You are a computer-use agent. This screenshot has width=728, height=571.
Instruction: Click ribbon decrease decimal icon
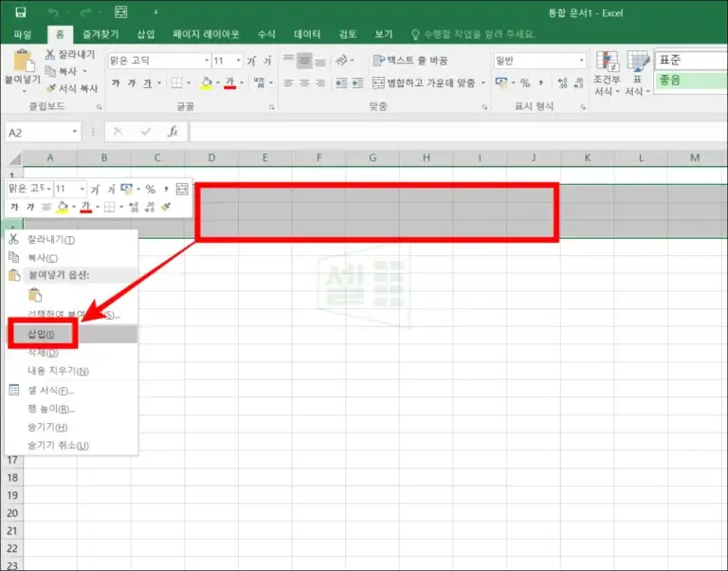578,83
